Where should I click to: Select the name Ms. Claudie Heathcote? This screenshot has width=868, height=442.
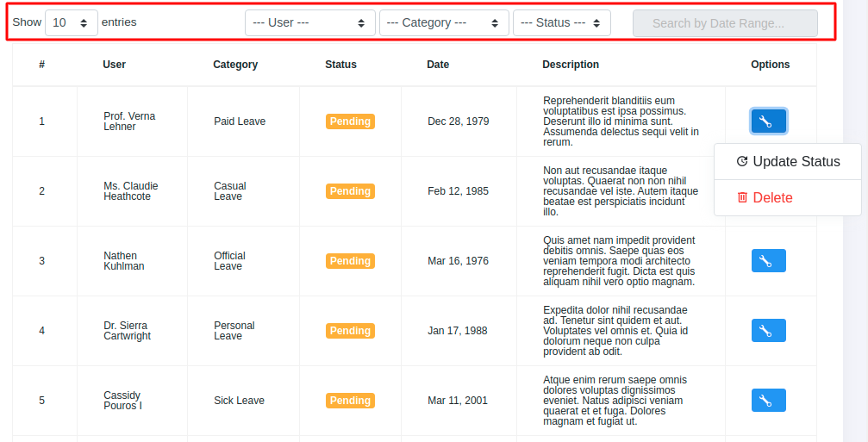click(131, 191)
